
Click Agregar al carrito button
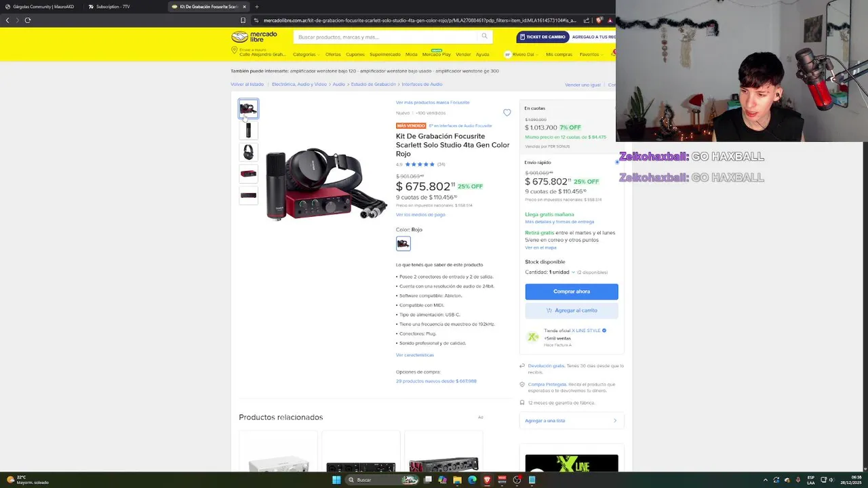[572, 310]
